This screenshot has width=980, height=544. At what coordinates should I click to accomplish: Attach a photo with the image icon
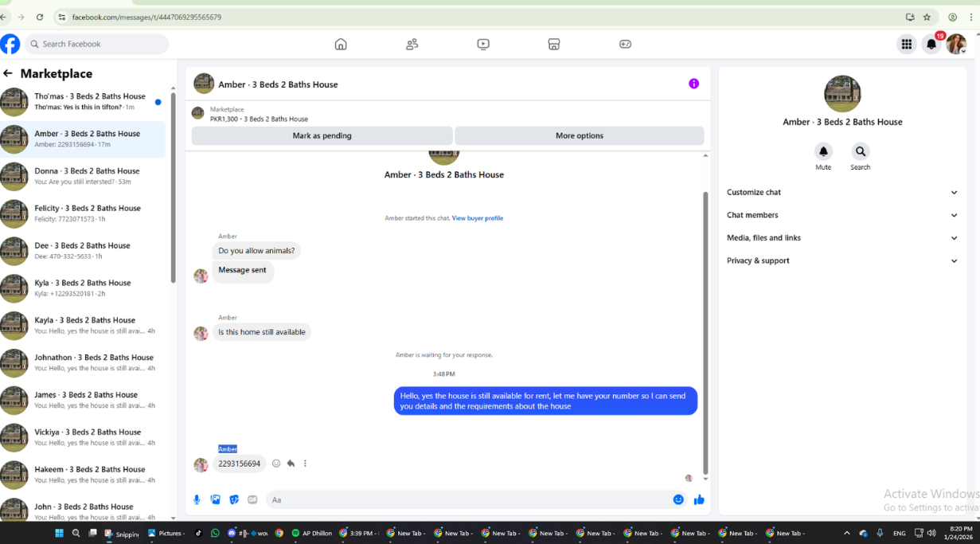coord(215,499)
